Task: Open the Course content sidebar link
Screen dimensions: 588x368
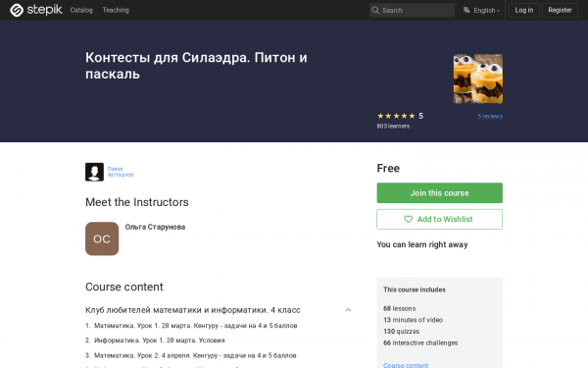Action: pos(406,365)
